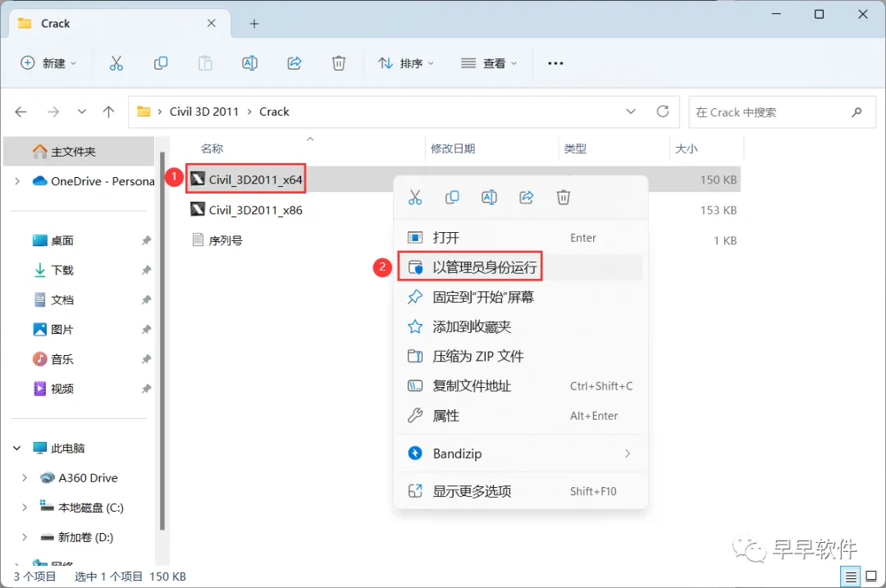
Task: Choose 添加到收藏夹 menu entry
Action: pos(520,326)
